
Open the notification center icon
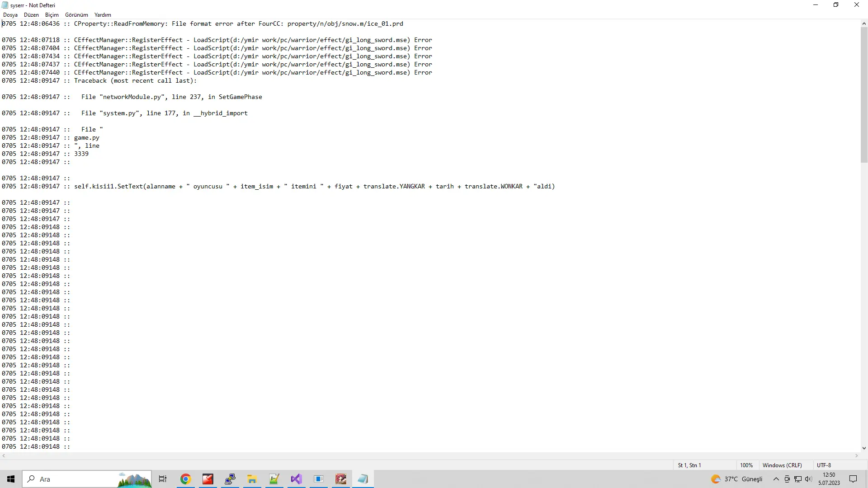click(x=853, y=479)
